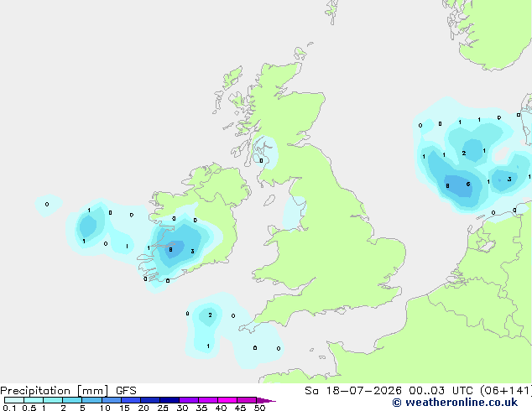Click the 'Precipitation [mm] GFS' title text
Image resolution: width=532 pixels, height=411 pixels.
[x=68, y=391]
